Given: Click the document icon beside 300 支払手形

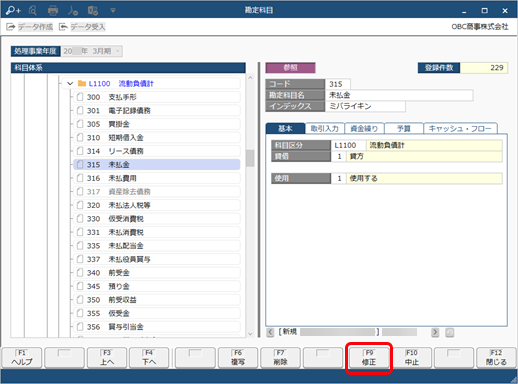Looking at the screenshot, I should [80, 97].
